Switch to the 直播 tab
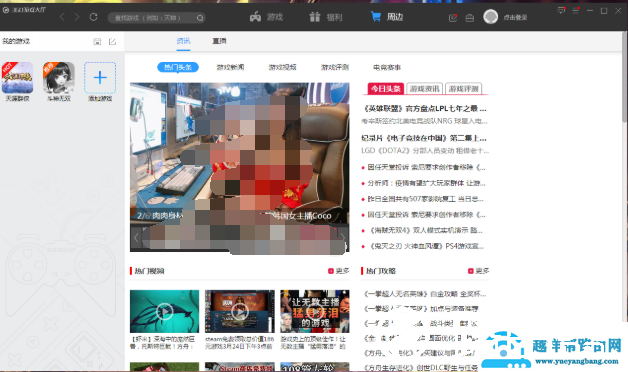This screenshot has height=372, width=628. [x=219, y=41]
